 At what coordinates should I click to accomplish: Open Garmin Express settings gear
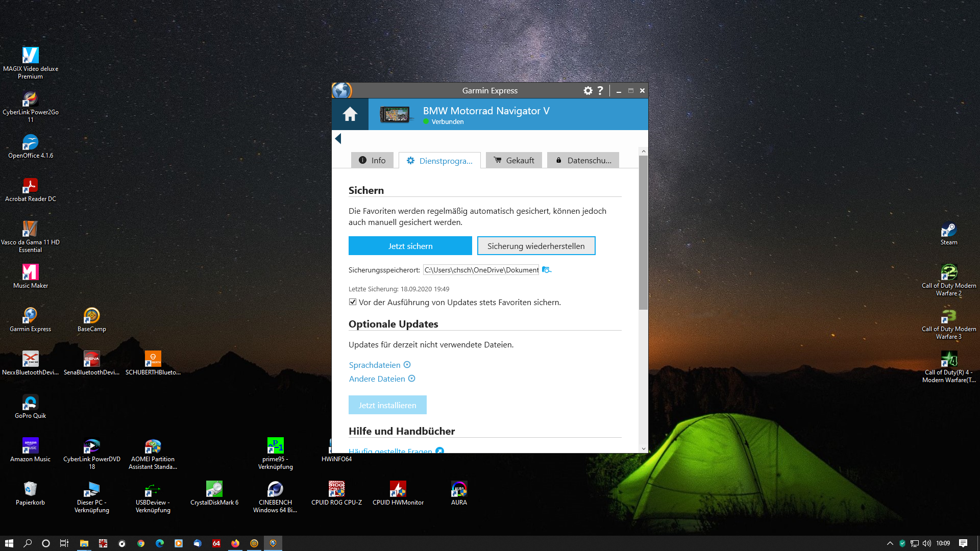pyautogui.click(x=588, y=91)
